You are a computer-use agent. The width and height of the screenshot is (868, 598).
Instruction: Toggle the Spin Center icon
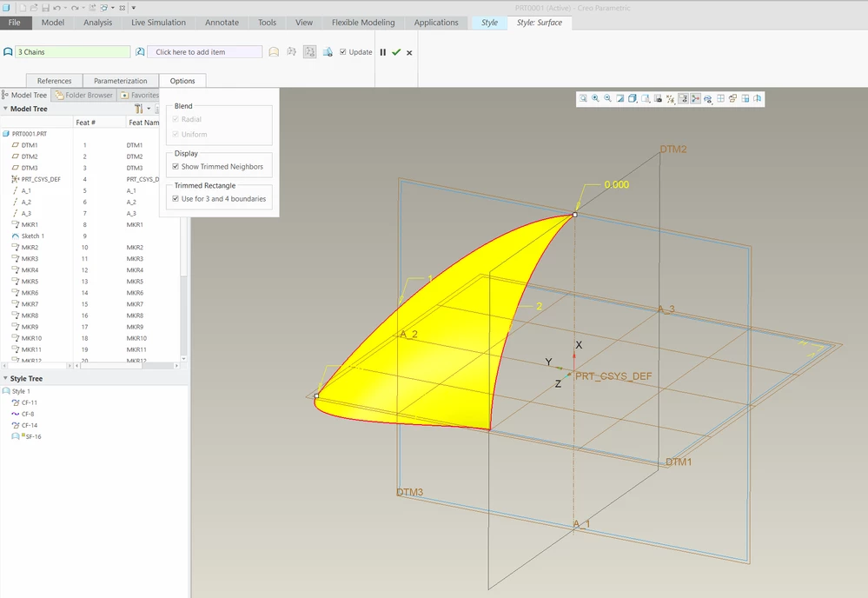coord(695,98)
